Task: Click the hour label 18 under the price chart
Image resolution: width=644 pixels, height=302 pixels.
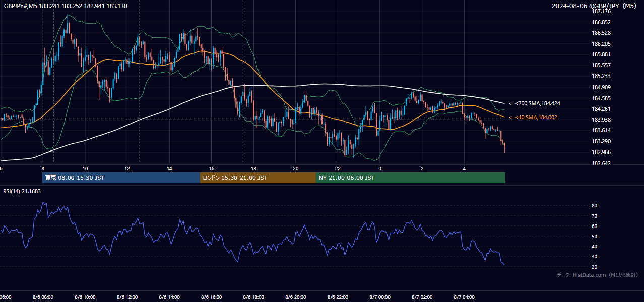Action: tap(253, 169)
